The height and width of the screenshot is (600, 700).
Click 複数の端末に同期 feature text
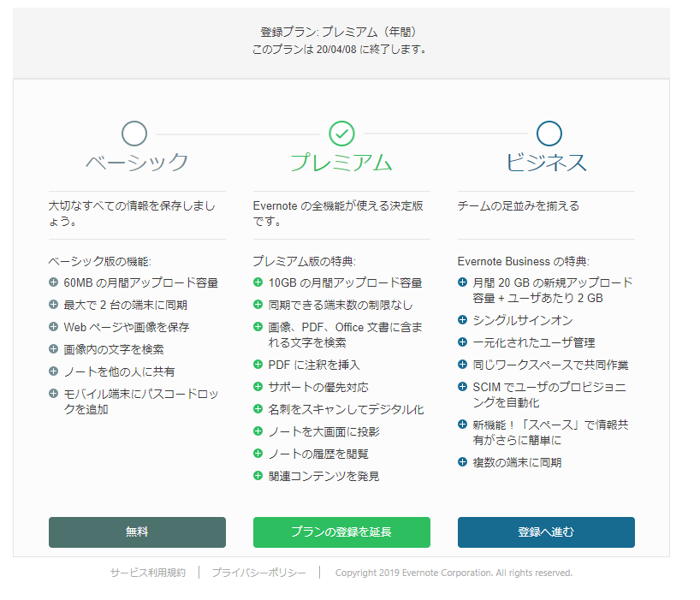(x=517, y=462)
